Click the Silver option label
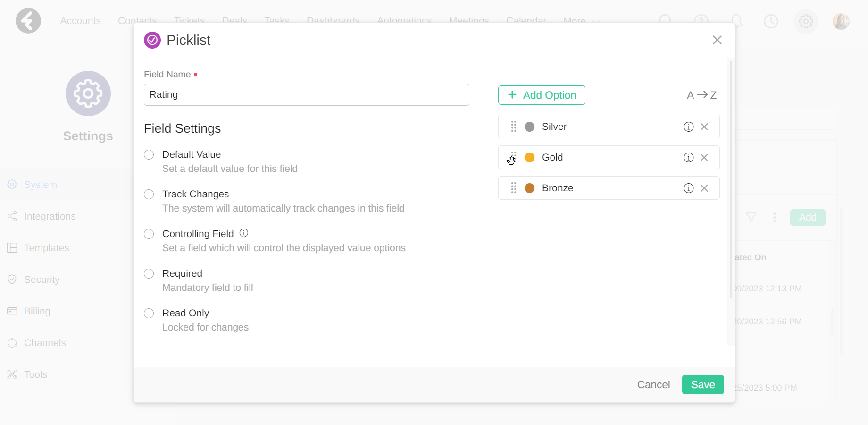The height and width of the screenshot is (425, 868). point(554,127)
